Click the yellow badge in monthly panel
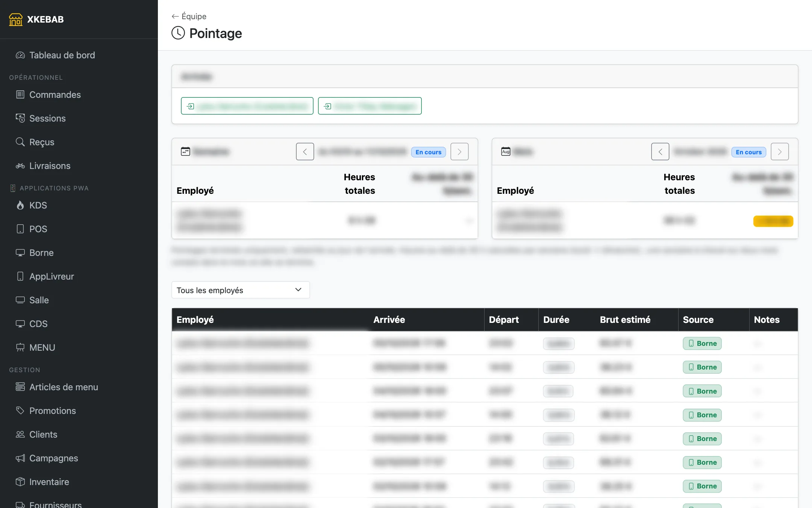Screen dimensions: 812x508 click(x=773, y=221)
